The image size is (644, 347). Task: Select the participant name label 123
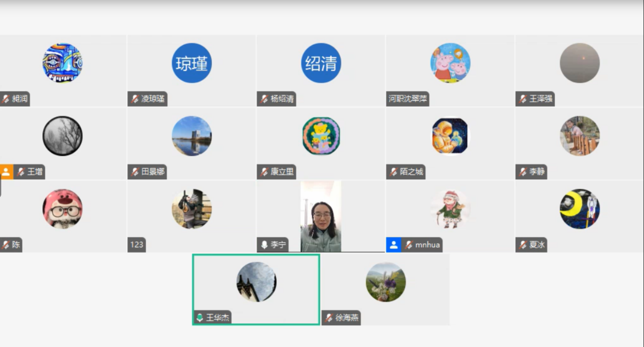pyautogui.click(x=137, y=245)
